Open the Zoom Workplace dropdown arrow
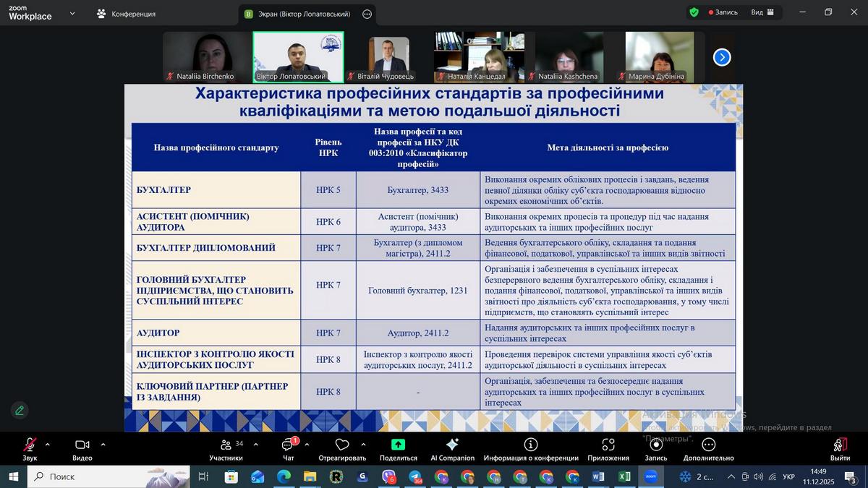This screenshot has width=868, height=488. point(72,14)
